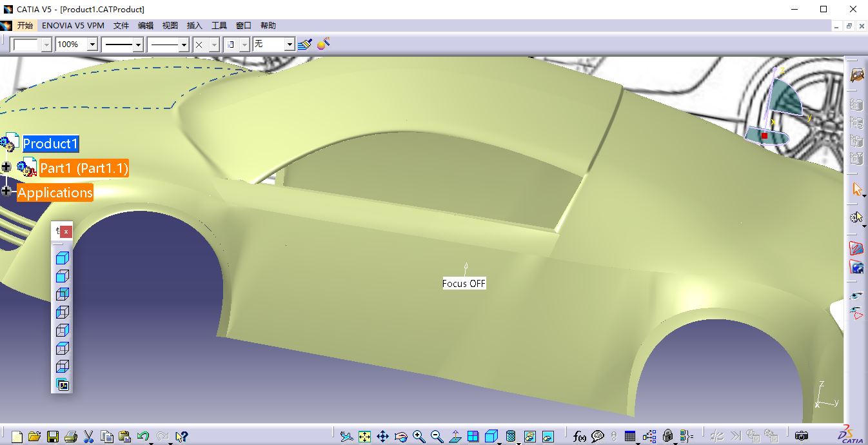Open the 插入 menu

click(195, 26)
